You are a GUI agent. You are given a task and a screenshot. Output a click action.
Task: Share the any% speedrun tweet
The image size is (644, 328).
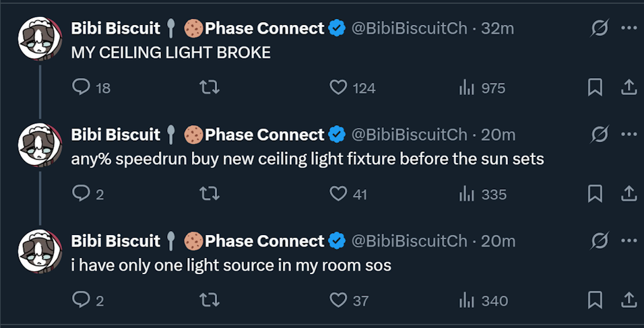click(629, 194)
